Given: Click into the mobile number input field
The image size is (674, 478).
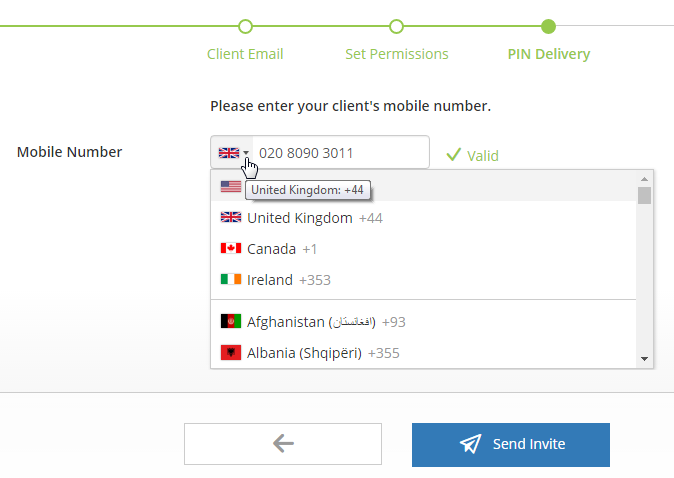Looking at the screenshot, I should (340, 153).
